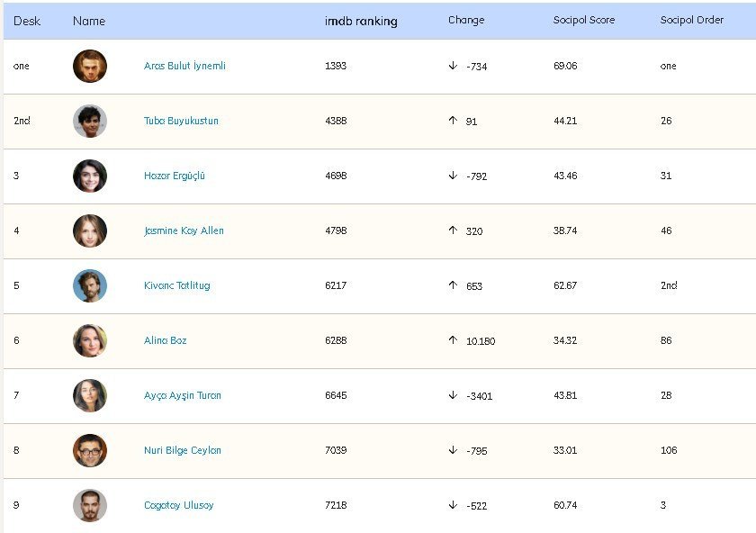
Task: Open the Hazar Ergüçlü name link
Action: 175,176
